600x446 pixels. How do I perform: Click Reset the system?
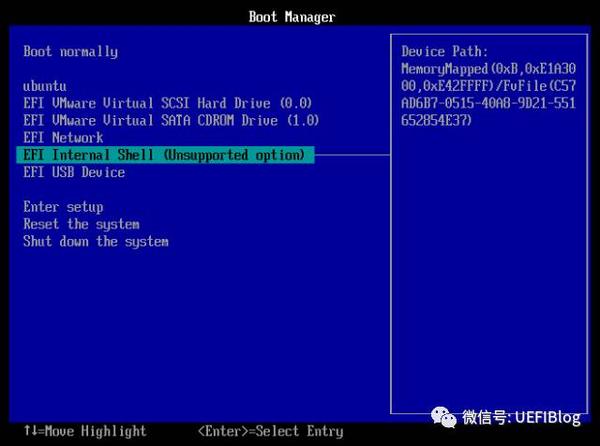pyautogui.click(x=82, y=224)
